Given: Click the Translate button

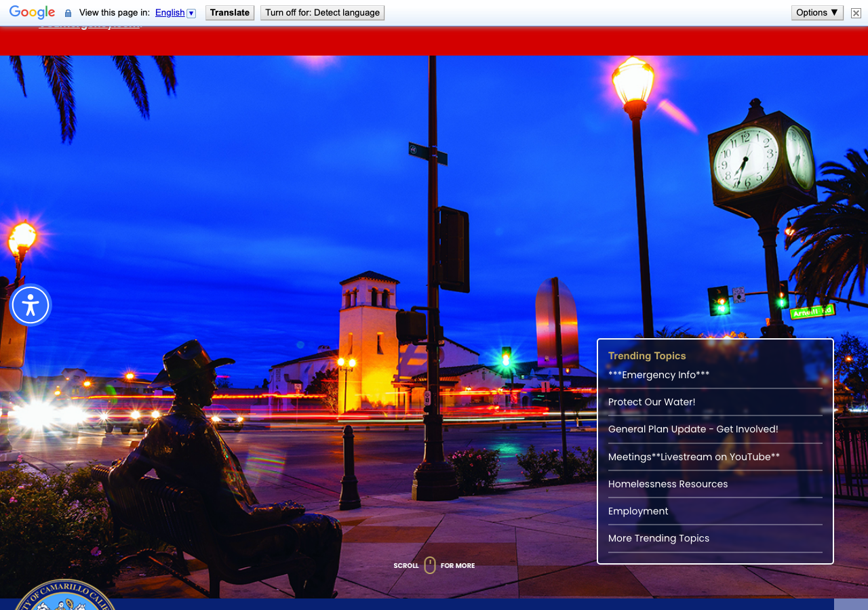Looking at the screenshot, I should [x=230, y=13].
